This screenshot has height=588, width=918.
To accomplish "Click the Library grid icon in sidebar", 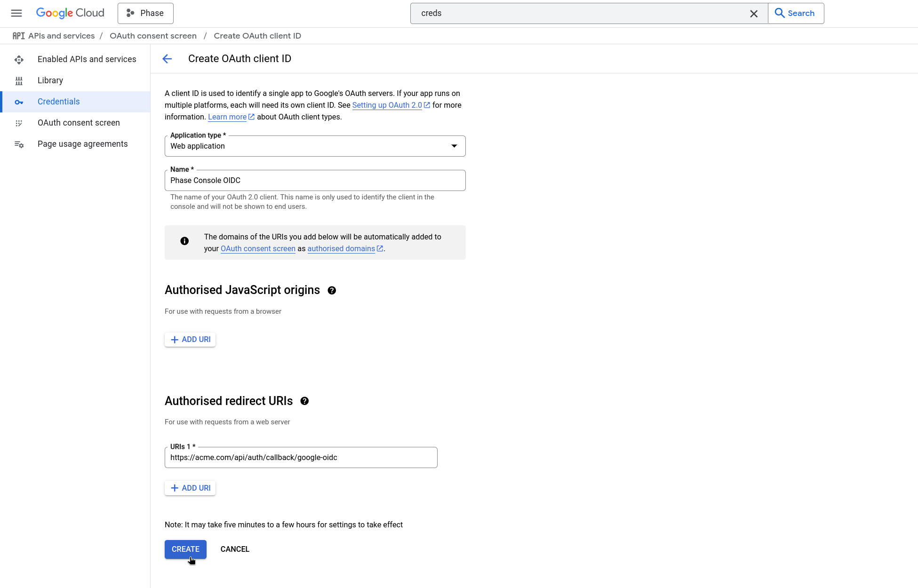I will pyautogui.click(x=19, y=80).
